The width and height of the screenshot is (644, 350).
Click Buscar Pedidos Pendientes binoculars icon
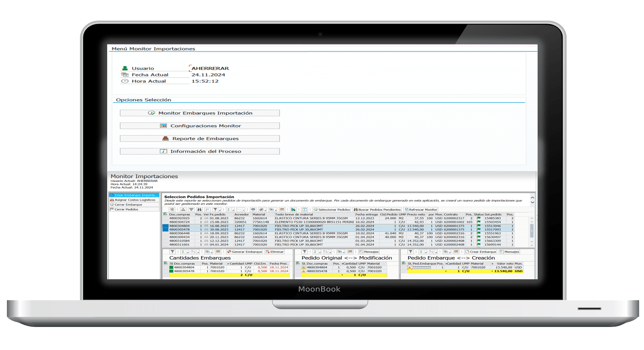click(356, 210)
